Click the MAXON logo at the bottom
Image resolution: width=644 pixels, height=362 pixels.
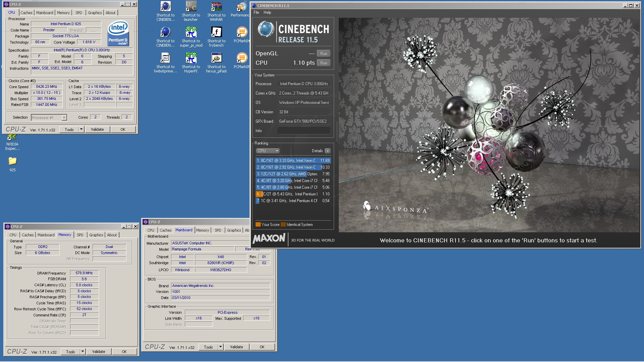(269, 239)
